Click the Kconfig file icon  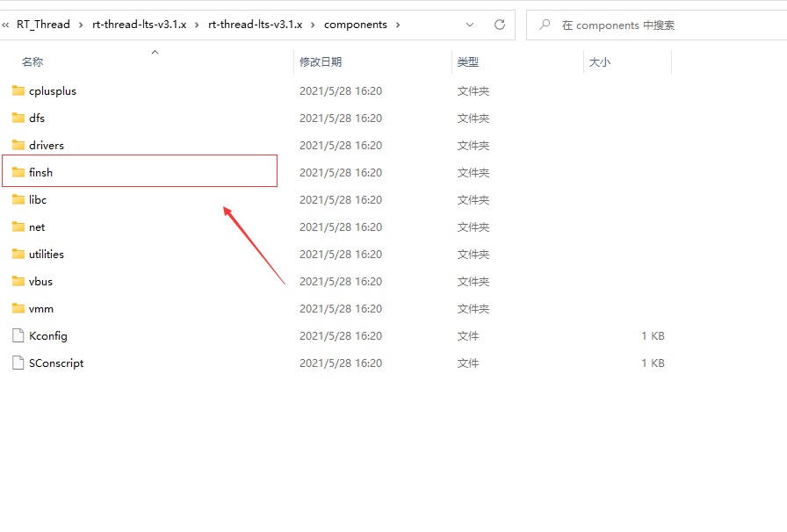pyautogui.click(x=18, y=335)
